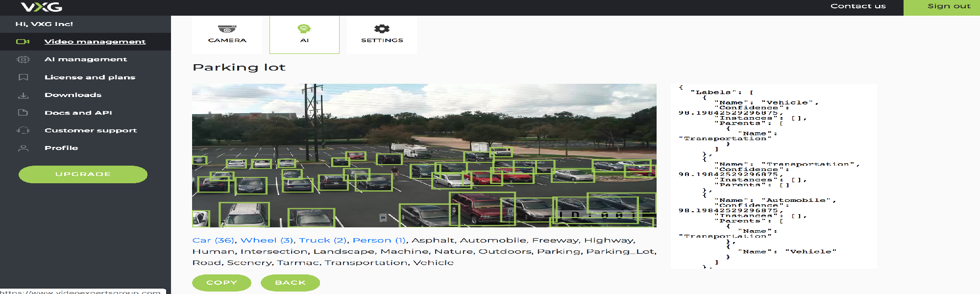The width and height of the screenshot is (980, 294).
Task: Select the AI tab
Action: [304, 34]
